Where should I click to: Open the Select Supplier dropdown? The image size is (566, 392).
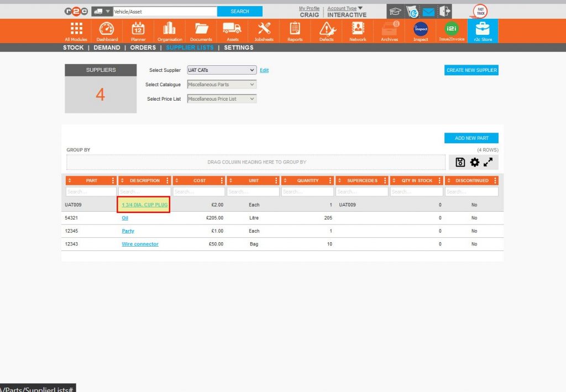click(221, 70)
